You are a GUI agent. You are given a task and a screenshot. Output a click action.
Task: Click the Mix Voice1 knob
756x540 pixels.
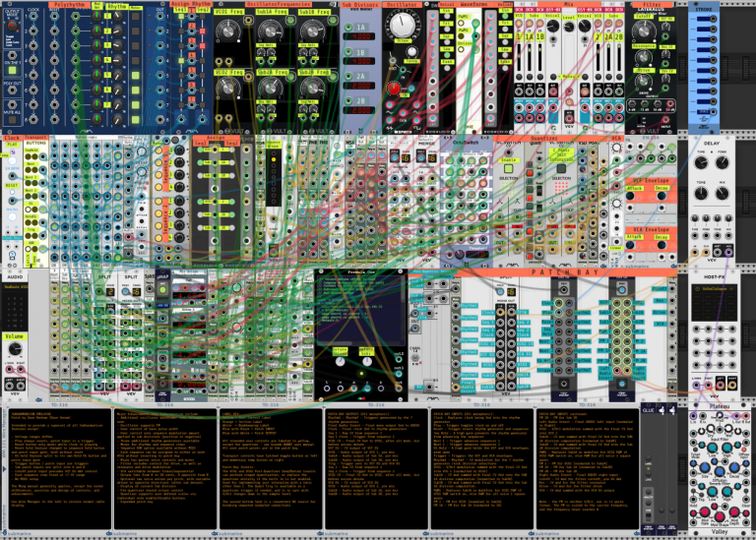point(552,26)
